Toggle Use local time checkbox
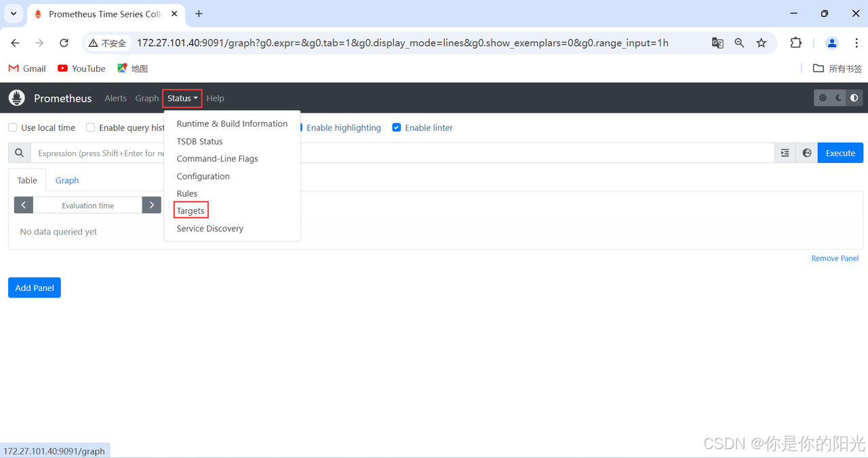The image size is (868, 458). pyautogui.click(x=12, y=128)
